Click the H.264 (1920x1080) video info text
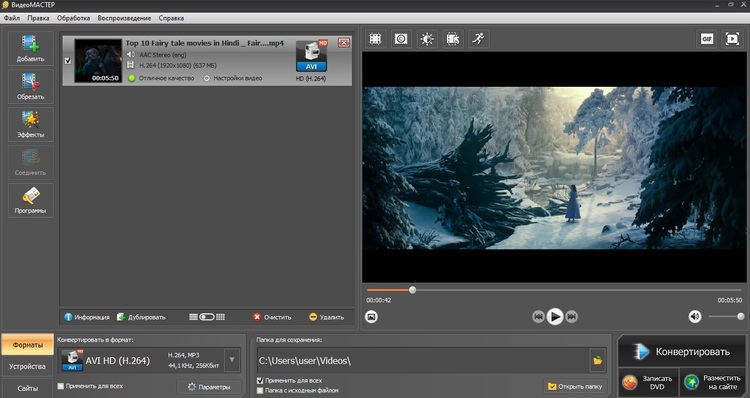 177,65
